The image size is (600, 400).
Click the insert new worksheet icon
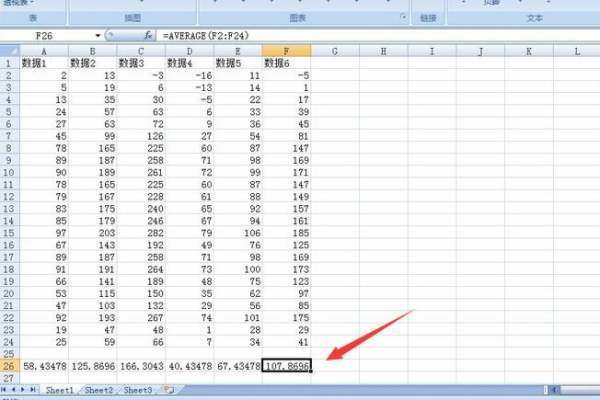[x=169, y=390]
